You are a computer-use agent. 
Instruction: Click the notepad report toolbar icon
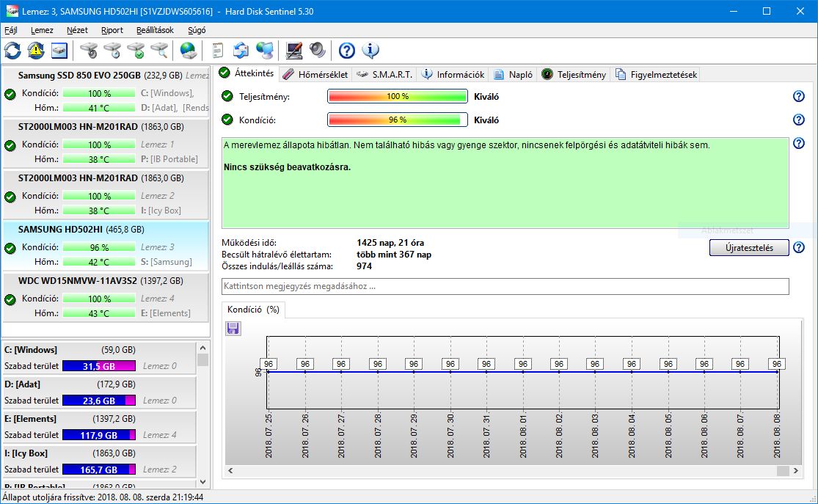(x=218, y=51)
